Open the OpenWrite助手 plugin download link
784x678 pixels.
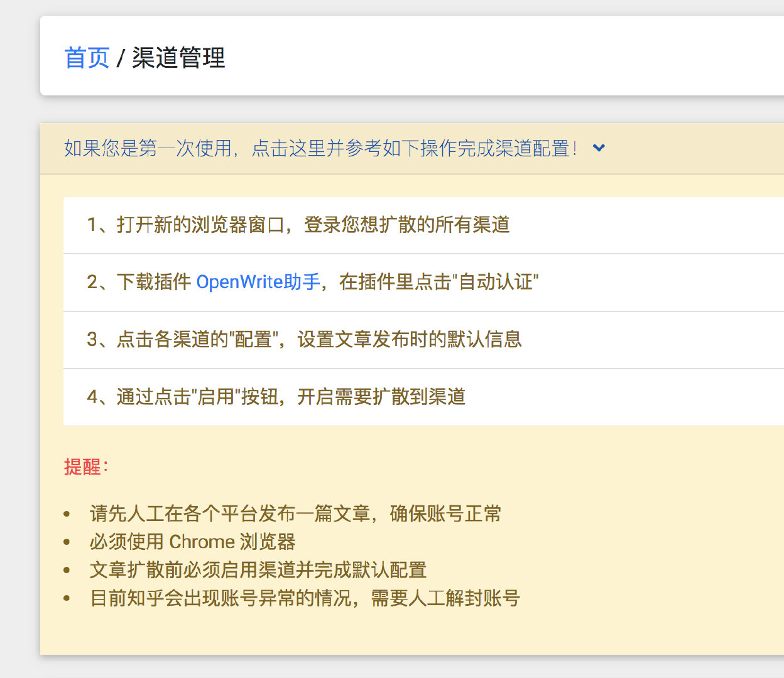coord(258,282)
